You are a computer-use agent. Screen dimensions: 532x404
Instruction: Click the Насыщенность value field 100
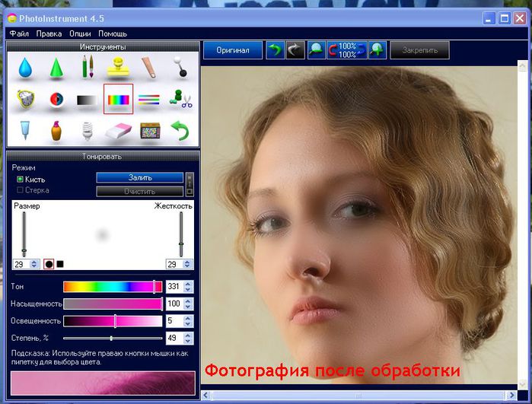175,304
